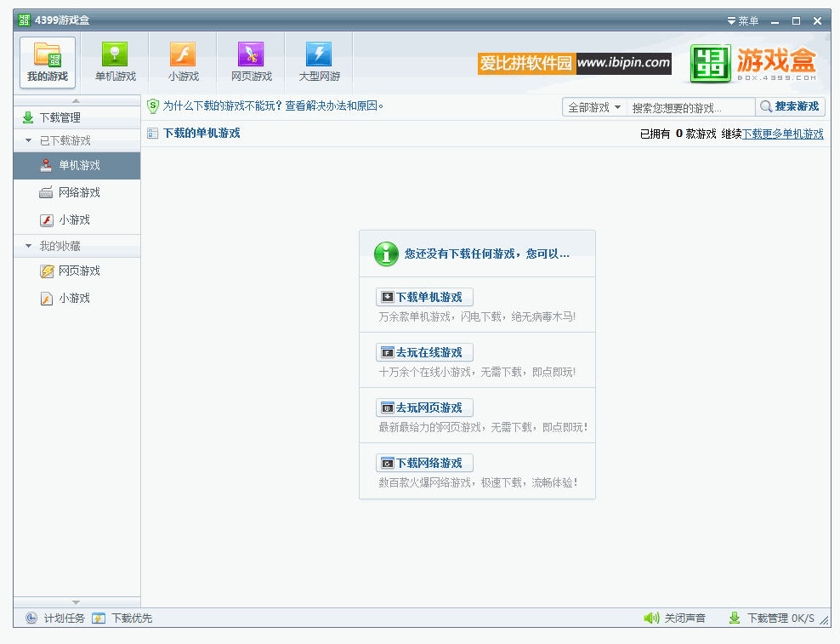Viewport: 840px width, 644px height.
Task: Click the 4399 game box logo
Action: click(x=753, y=64)
